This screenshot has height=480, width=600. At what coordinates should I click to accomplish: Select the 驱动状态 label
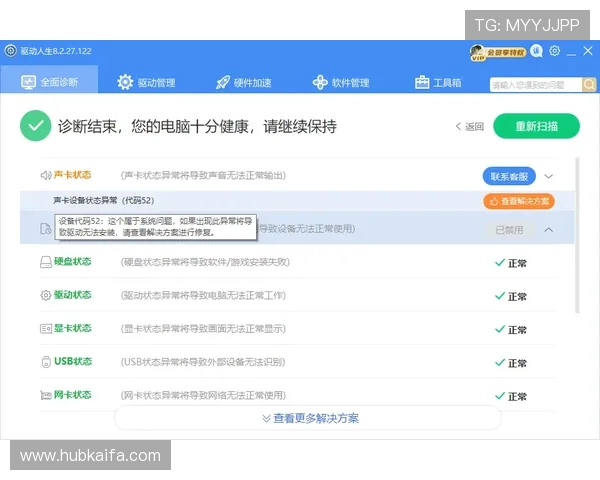(x=72, y=295)
